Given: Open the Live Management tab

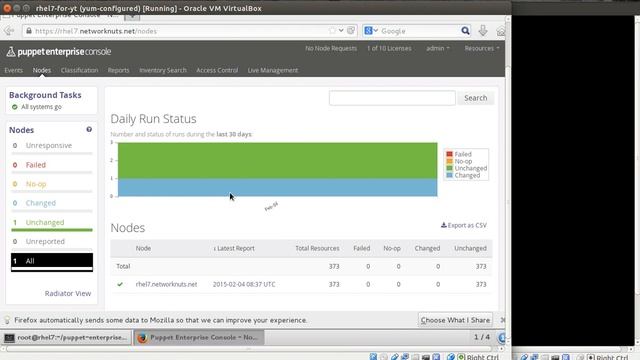Looking at the screenshot, I should pyautogui.click(x=273, y=70).
